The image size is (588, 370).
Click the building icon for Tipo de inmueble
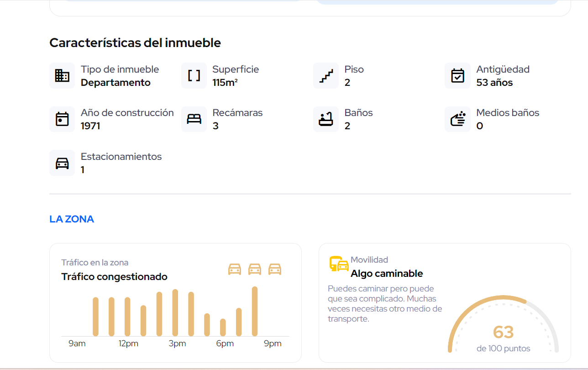pyautogui.click(x=62, y=76)
